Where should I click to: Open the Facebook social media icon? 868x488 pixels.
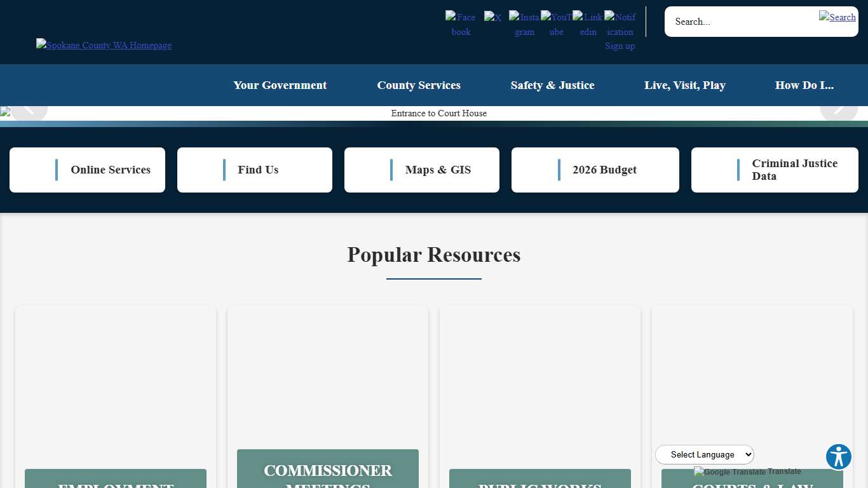(461, 24)
